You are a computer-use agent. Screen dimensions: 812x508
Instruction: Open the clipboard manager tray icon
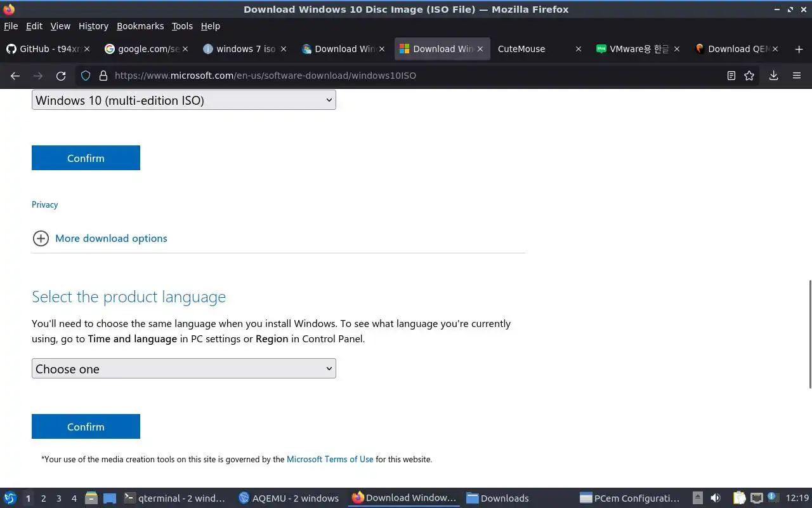tap(740, 498)
